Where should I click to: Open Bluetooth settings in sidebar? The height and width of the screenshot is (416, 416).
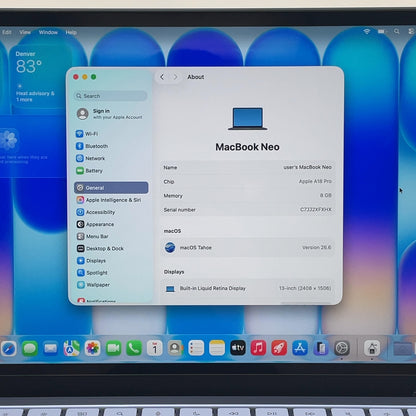pyautogui.click(x=92, y=146)
